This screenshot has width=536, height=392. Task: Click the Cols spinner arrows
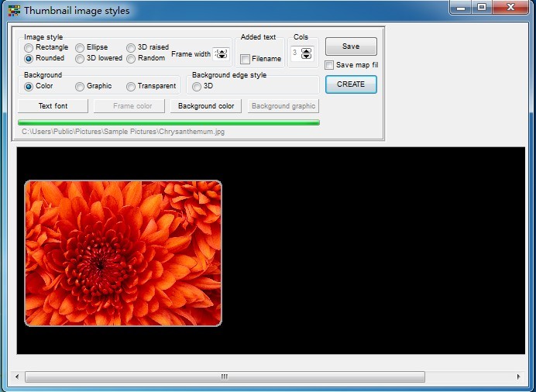coord(306,53)
